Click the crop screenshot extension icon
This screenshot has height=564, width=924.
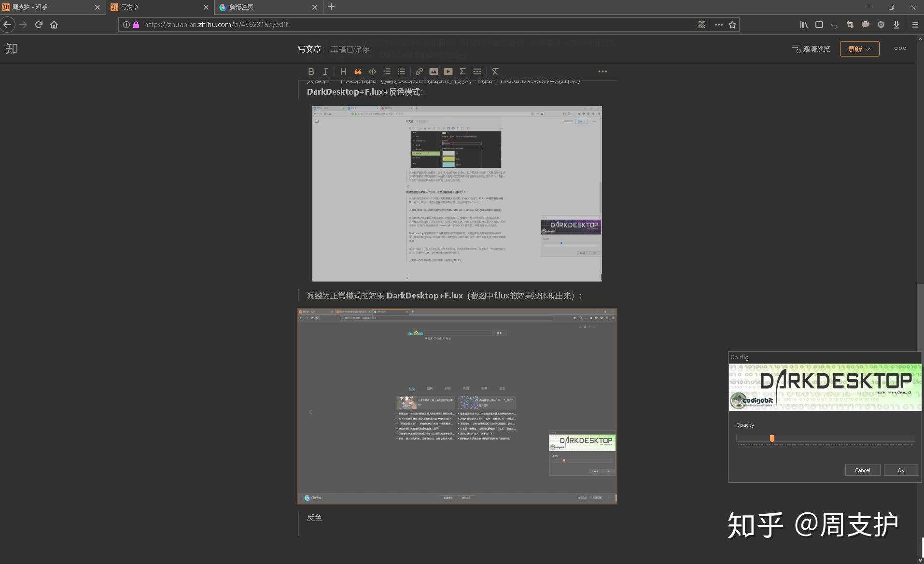(x=850, y=25)
